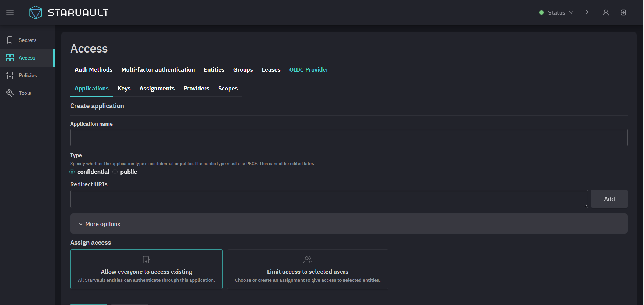Click the users icon in Limit access card
This screenshot has height=305, width=644.
(308, 260)
